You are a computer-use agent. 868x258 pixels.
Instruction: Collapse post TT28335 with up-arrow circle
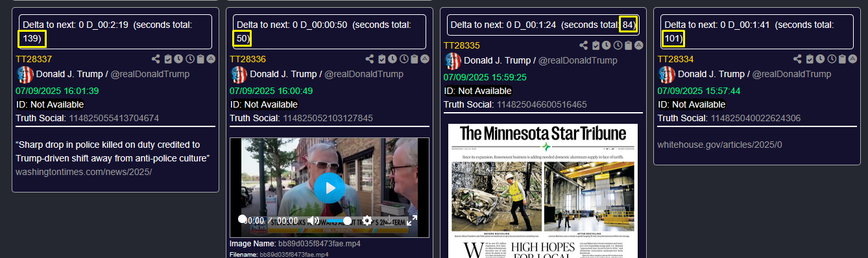(639, 45)
